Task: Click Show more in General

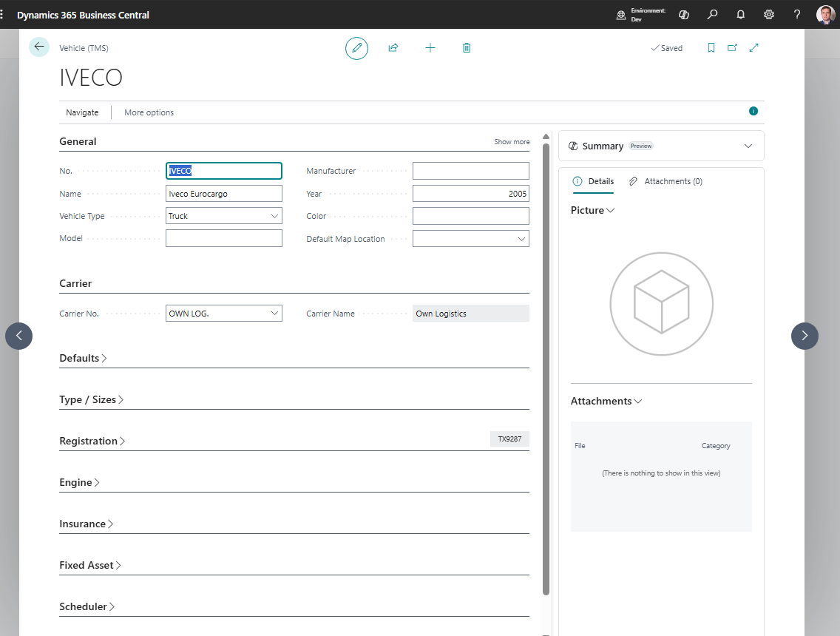Action: coord(512,141)
